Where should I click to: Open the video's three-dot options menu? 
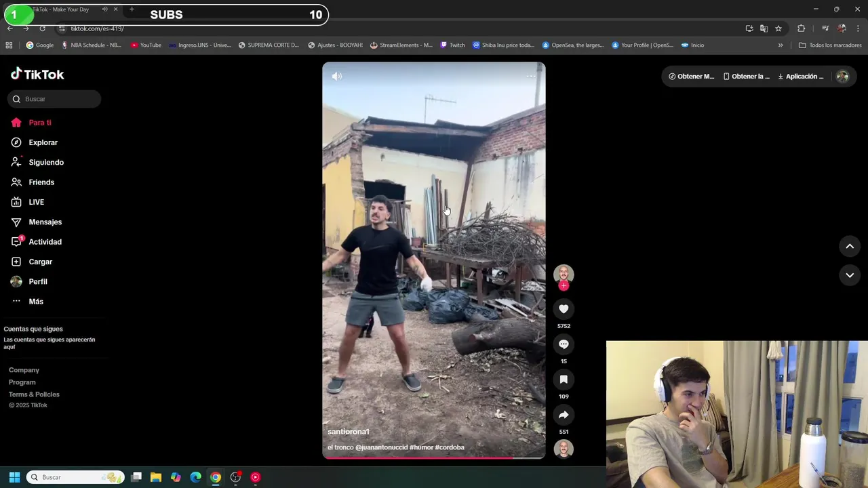tap(531, 77)
